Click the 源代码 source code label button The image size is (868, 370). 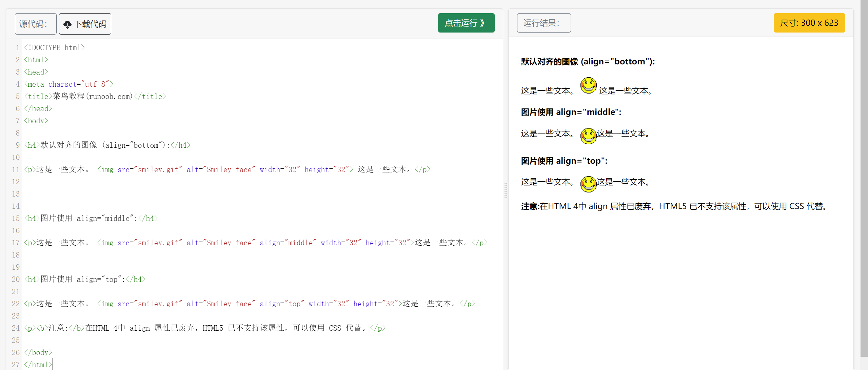point(36,24)
